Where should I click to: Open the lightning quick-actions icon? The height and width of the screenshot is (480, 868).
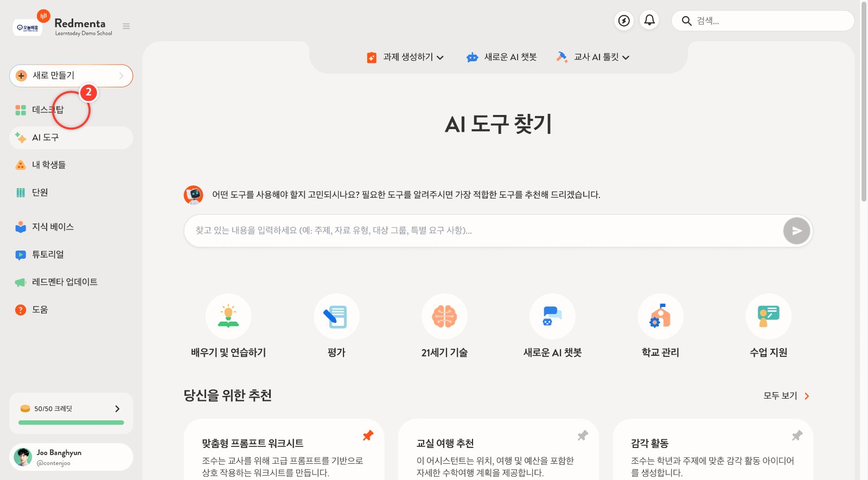(624, 21)
